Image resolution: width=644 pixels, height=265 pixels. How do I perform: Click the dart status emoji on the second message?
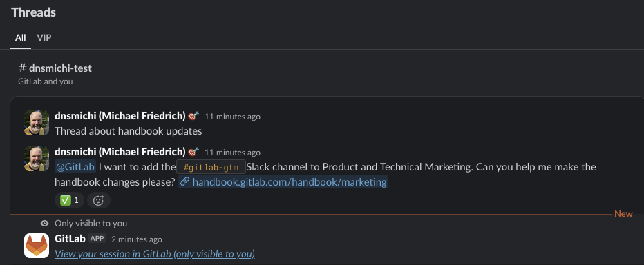tap(193, 153)
